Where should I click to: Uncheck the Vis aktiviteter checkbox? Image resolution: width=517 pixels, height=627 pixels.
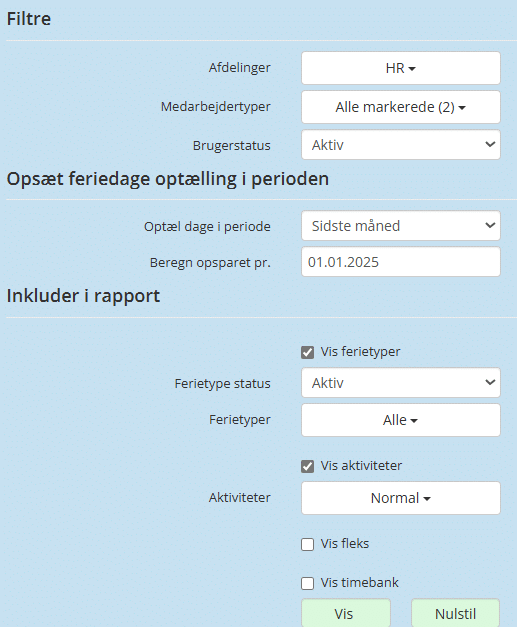pyautogui.click(x=307, y=466)
